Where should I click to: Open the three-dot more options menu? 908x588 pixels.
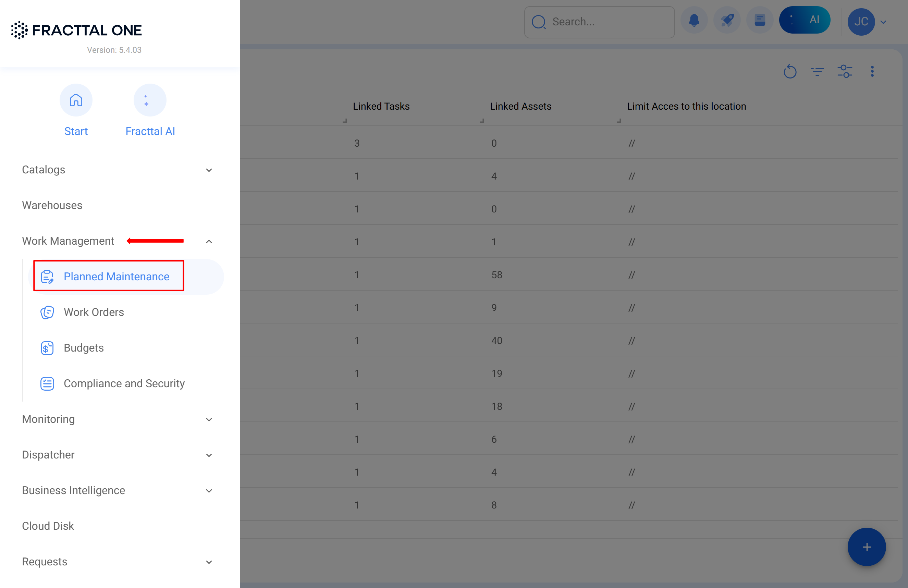click(872, 71)
